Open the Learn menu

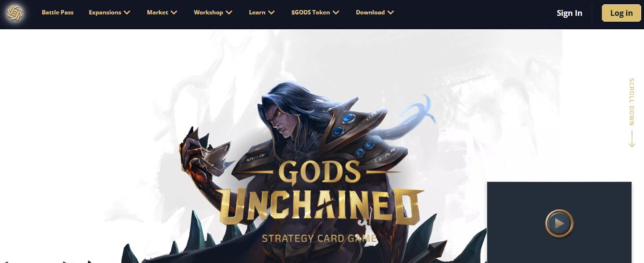[x=262, y=12]
